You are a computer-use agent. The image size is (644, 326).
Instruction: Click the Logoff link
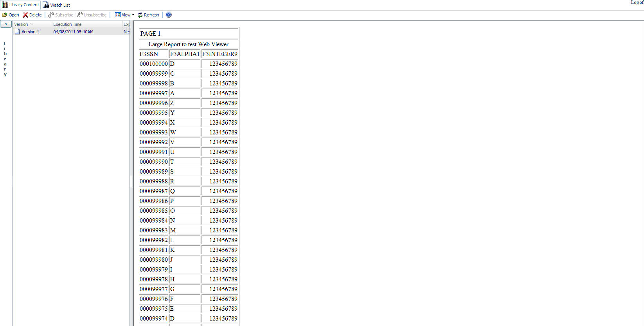(637, 2)
